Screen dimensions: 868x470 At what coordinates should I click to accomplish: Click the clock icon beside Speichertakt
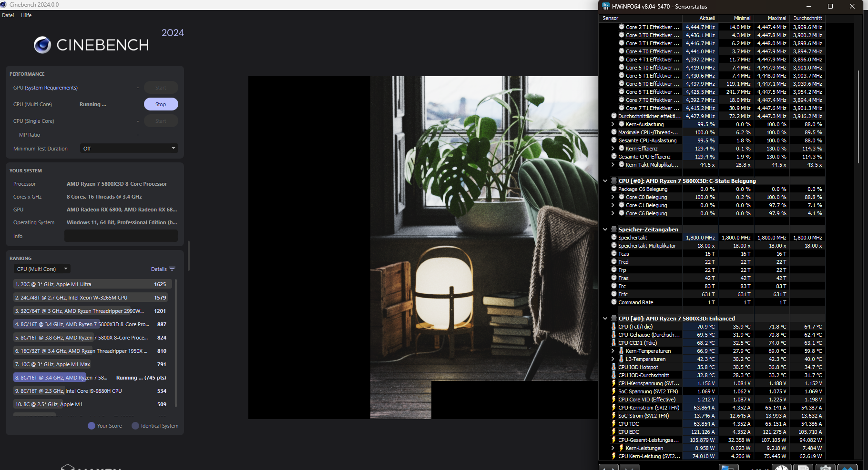(x=614, y=238)
